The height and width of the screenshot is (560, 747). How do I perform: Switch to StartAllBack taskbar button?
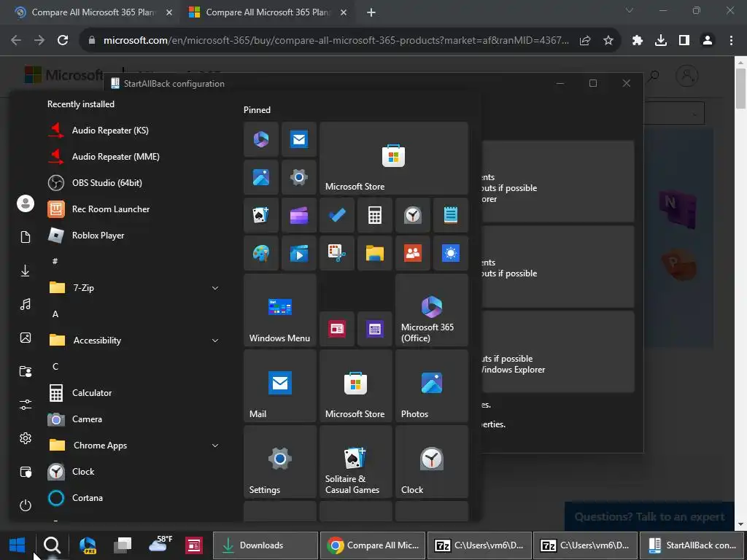(693, 545)
